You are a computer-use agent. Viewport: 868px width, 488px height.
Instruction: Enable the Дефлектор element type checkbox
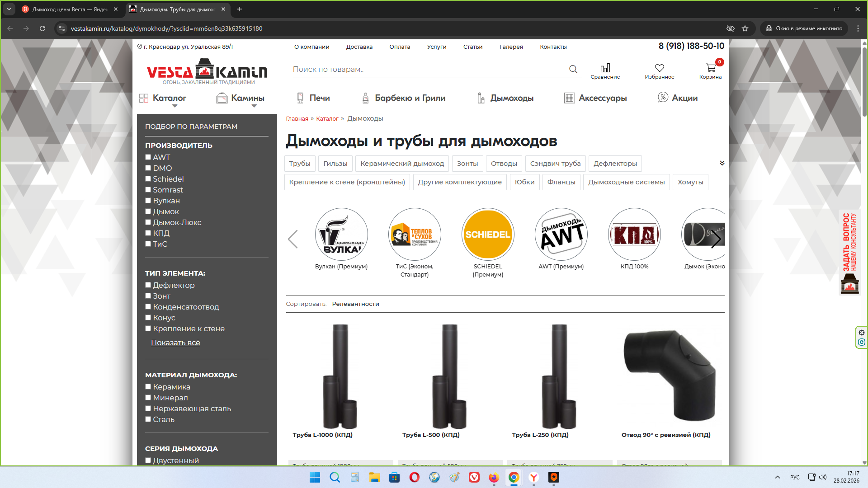[x=148, y=285]
